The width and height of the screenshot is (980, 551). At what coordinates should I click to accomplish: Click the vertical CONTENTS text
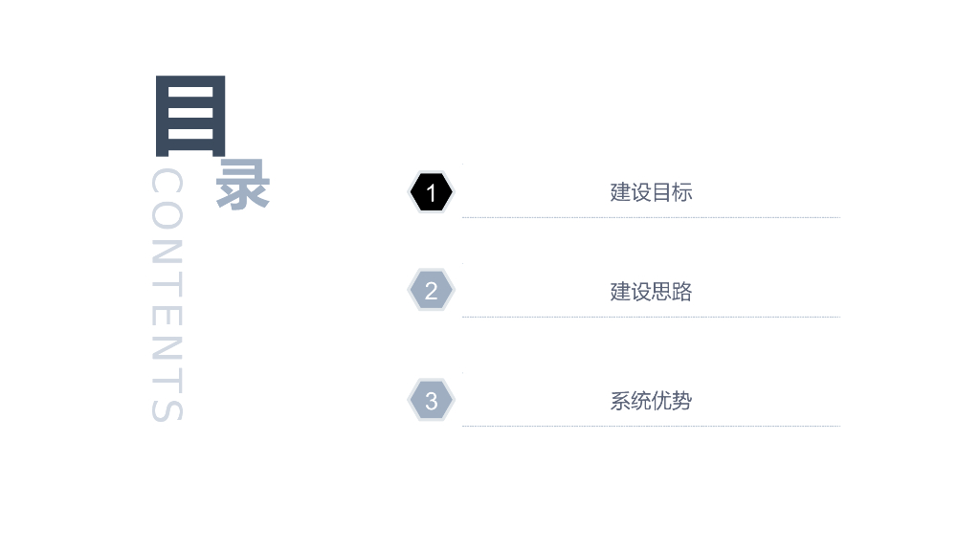coord(167,297)
